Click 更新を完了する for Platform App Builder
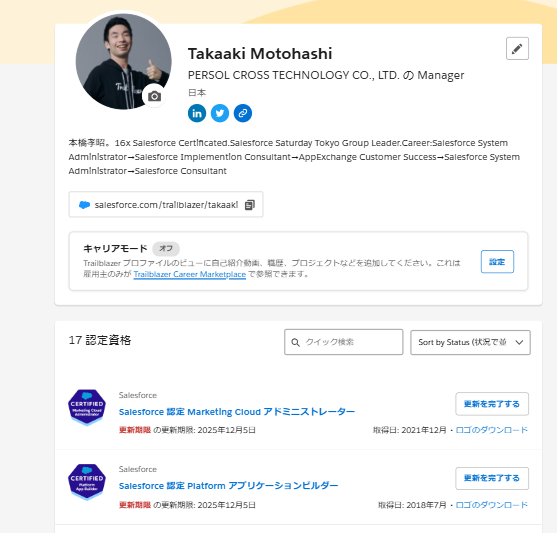The image size is (557, 533). [492, 478]
